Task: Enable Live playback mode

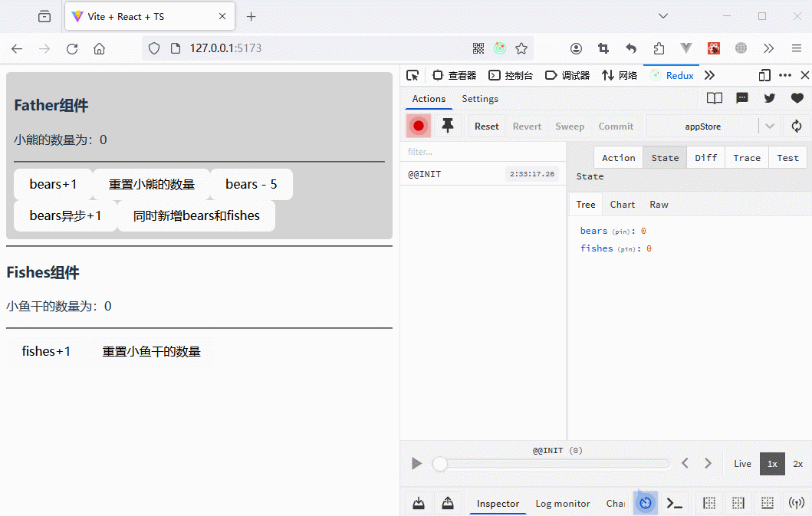Action: [742, 464]
